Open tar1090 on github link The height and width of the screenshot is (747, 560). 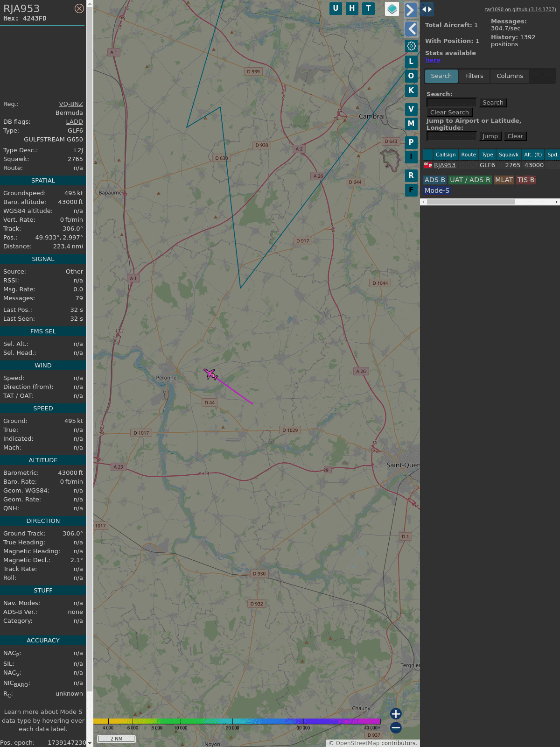point(520,9)
